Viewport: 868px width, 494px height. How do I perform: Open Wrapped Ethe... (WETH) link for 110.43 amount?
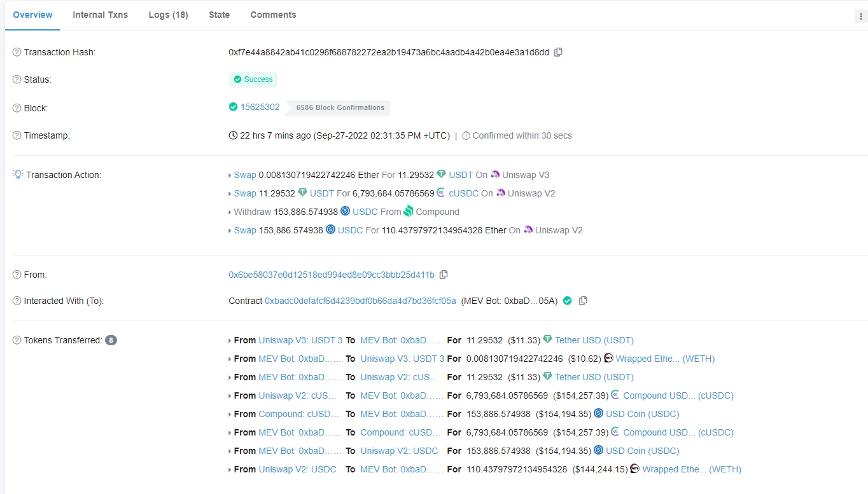coord(692,469)
